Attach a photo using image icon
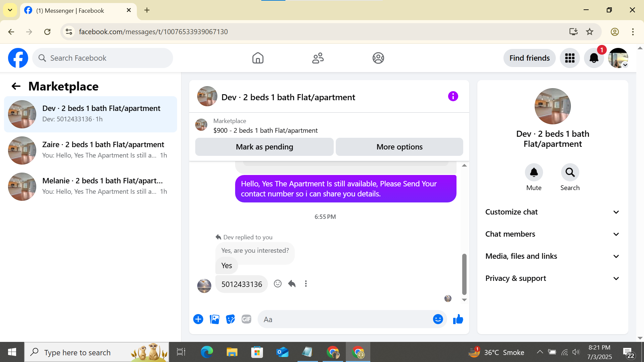The height and width of the screenshot is (362, 644). pos(214,319)
